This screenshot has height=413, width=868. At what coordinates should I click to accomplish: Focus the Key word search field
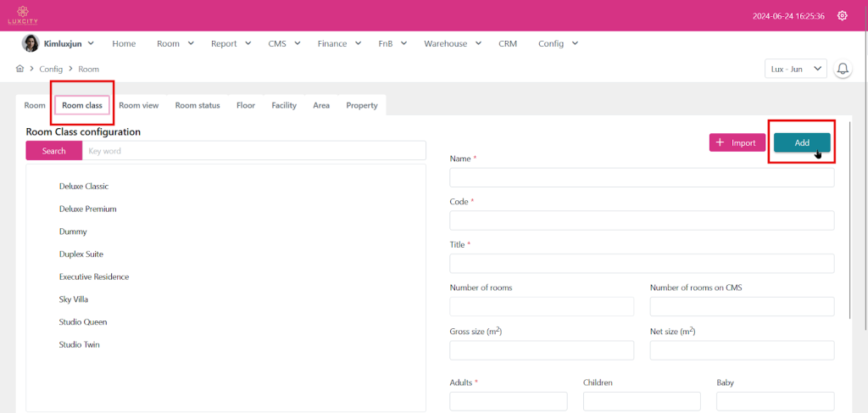[253, 151]
